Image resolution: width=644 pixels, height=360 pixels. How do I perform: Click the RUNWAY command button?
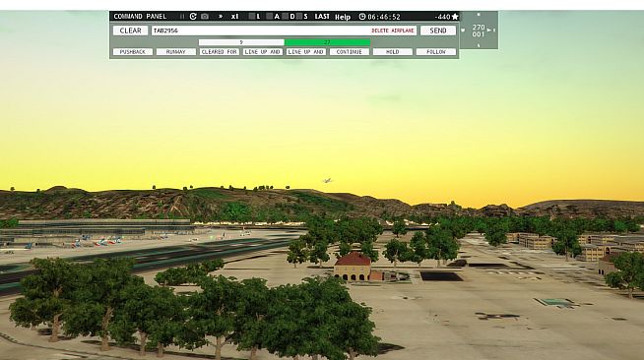pyautogui.click(x=176, y=52)
